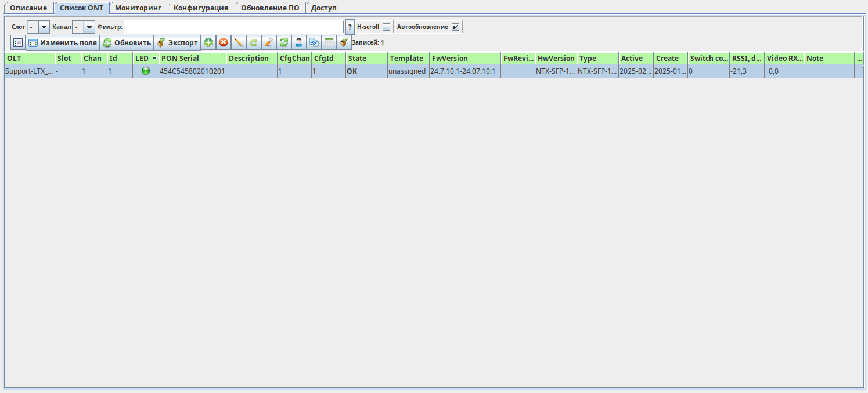Sort by the FwVersion column header

[465, 58]
